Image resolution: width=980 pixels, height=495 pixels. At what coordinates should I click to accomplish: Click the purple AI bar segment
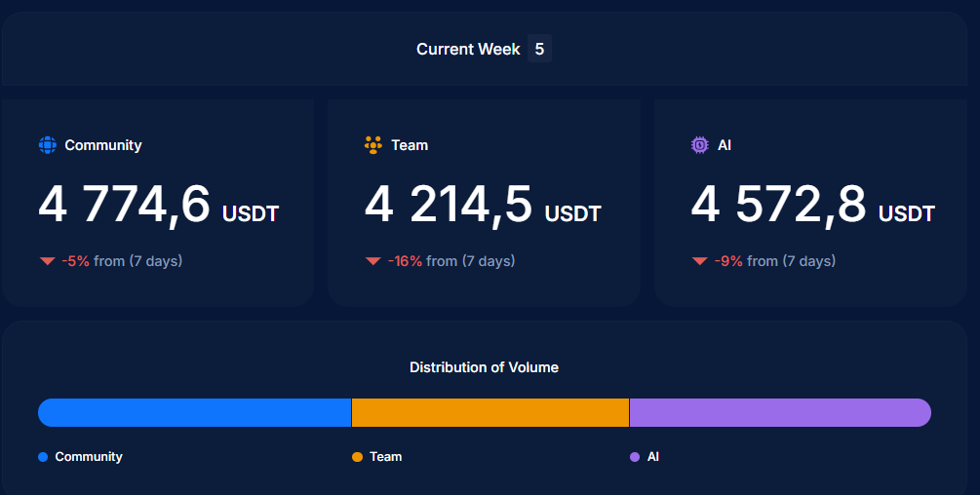[780, 412]
